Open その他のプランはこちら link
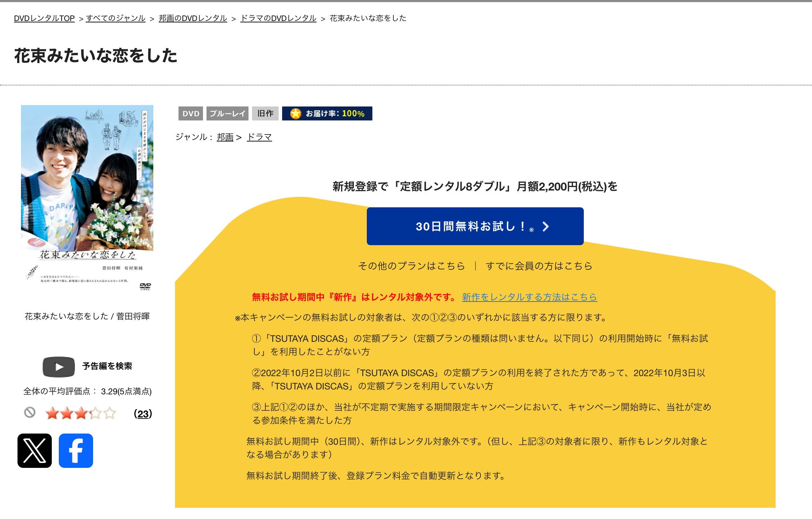Viewport: 812px width, 519px height. point(412,266)
